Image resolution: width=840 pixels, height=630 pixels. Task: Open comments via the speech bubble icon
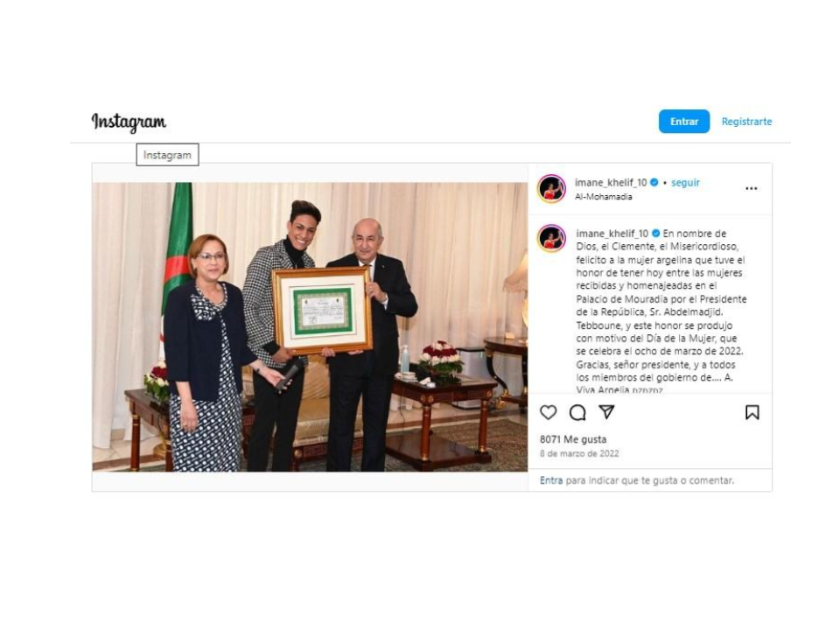point(577,412)
